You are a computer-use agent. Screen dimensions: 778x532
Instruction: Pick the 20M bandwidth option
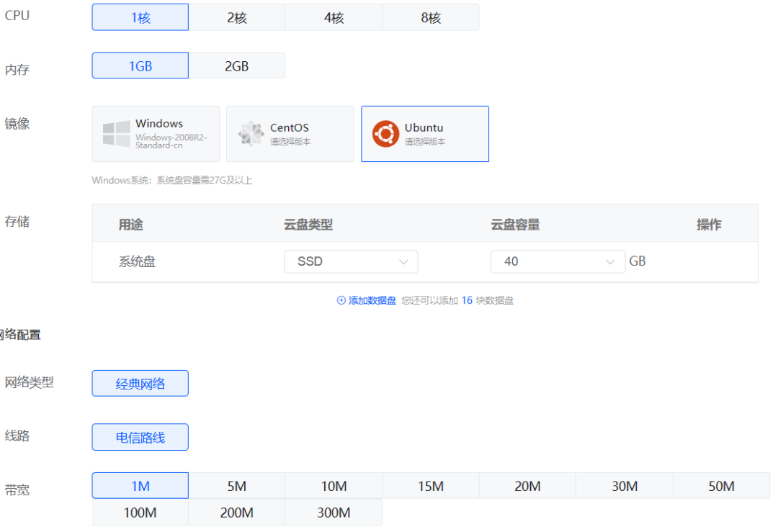click(527, 487)
